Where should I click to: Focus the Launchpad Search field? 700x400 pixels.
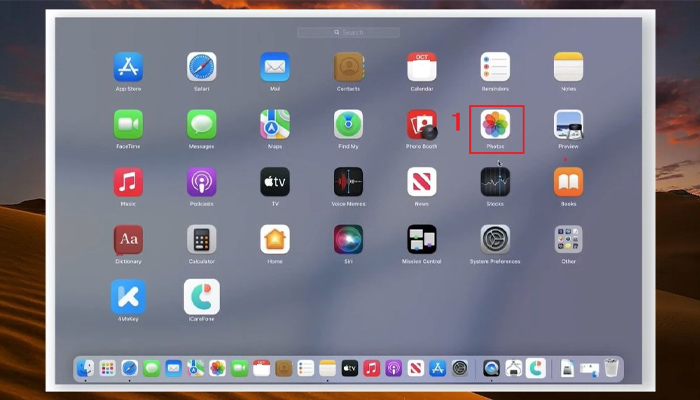348,33
